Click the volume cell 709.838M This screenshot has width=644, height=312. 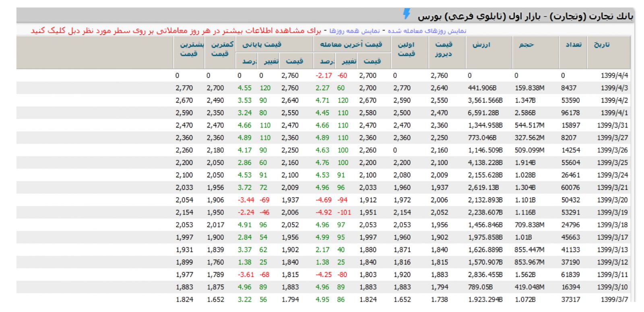coord(529,225)
